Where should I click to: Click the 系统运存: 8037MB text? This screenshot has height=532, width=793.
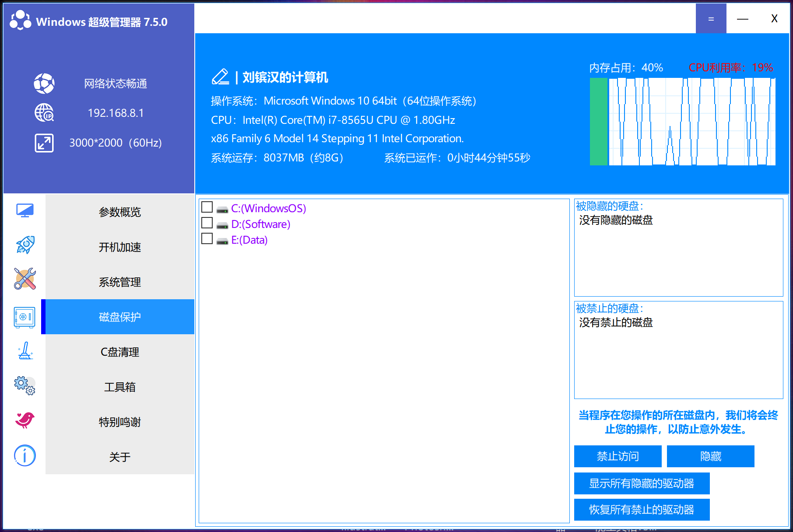click(277, 157)
